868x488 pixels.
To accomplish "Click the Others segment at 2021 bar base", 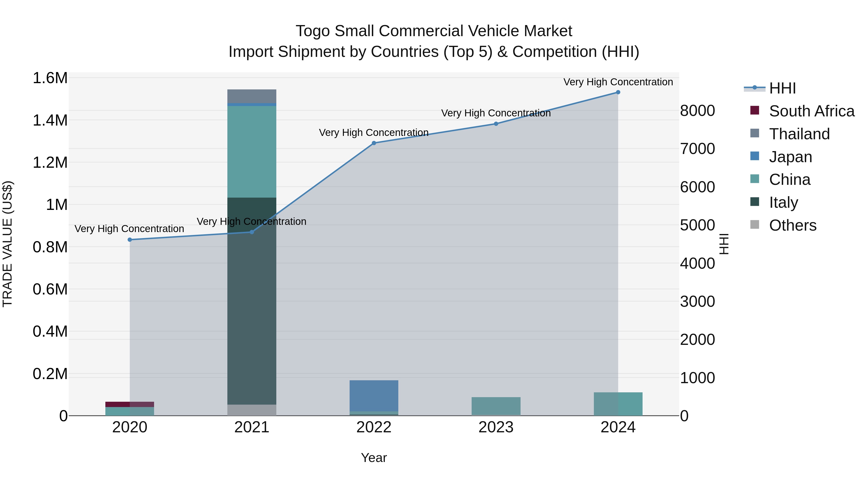I will point(252,410).
